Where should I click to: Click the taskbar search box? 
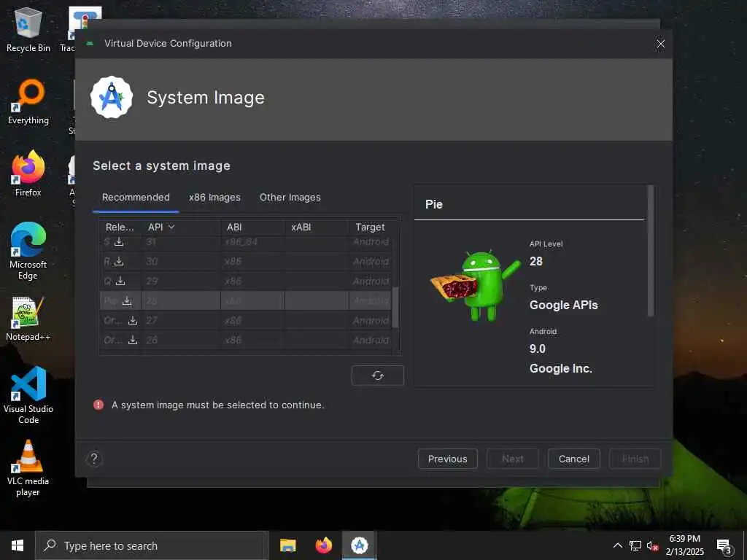[x=152, y=545]
